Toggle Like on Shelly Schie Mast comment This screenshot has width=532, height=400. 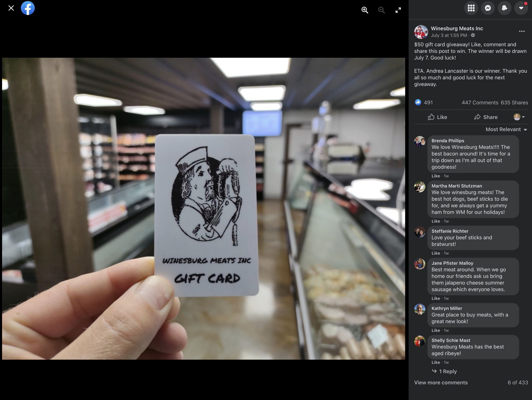(435, 362)
